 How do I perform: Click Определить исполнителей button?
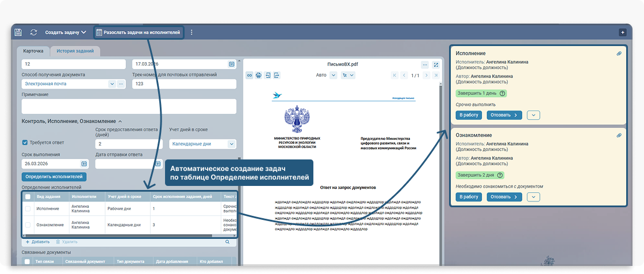pyautogui.click(x=54, y=177)
